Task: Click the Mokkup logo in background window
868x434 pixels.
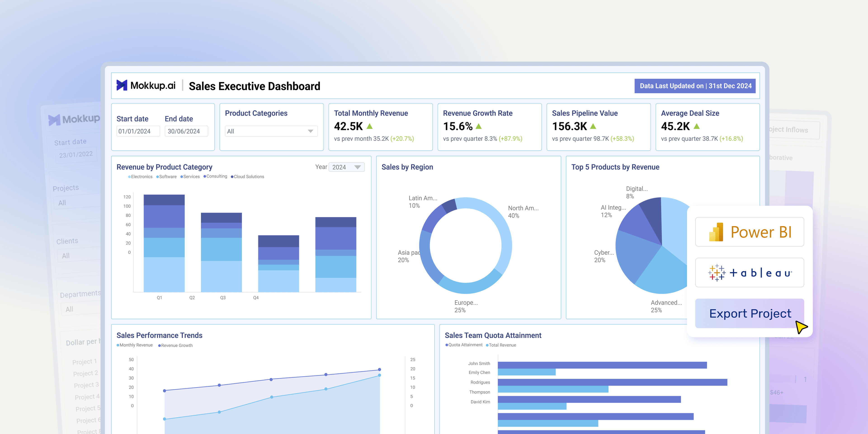Action: [74, 119]
